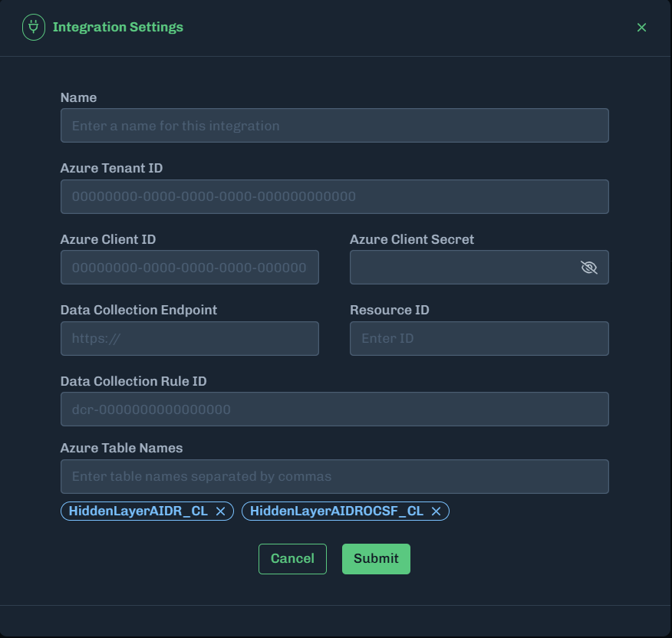Viewport: 672px width, 638px height.
Task: Show the Azure Client Secret value
Action: [x=588, y=268]
